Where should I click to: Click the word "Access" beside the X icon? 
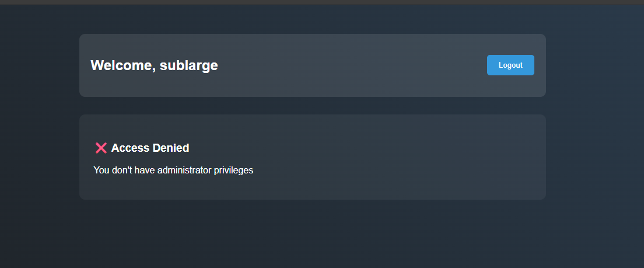130,148
